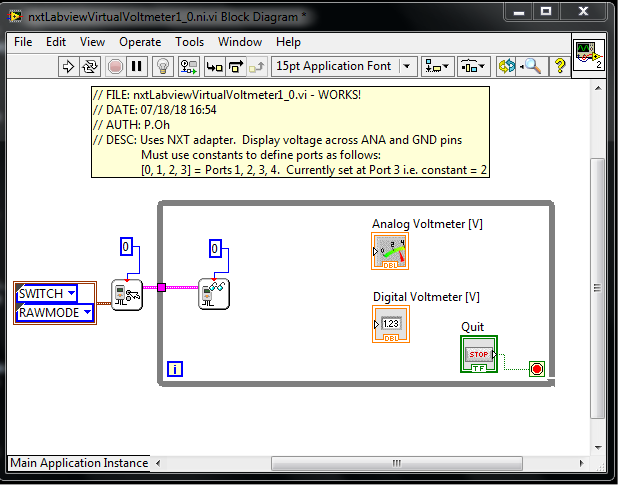Click the Quit label
This screenshot has width=618, height=485.
pos(472,327)
